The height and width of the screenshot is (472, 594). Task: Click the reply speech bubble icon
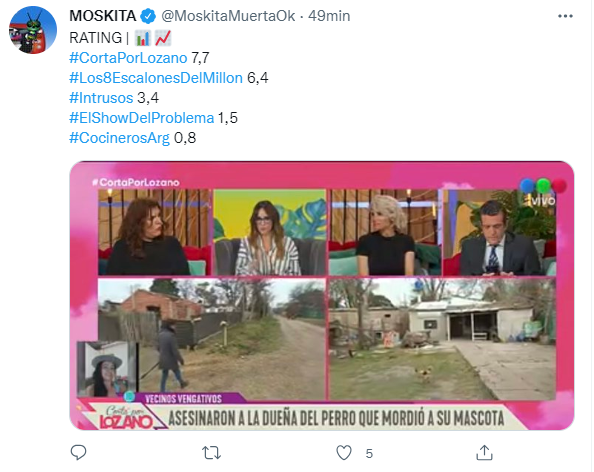pos(78,452)
